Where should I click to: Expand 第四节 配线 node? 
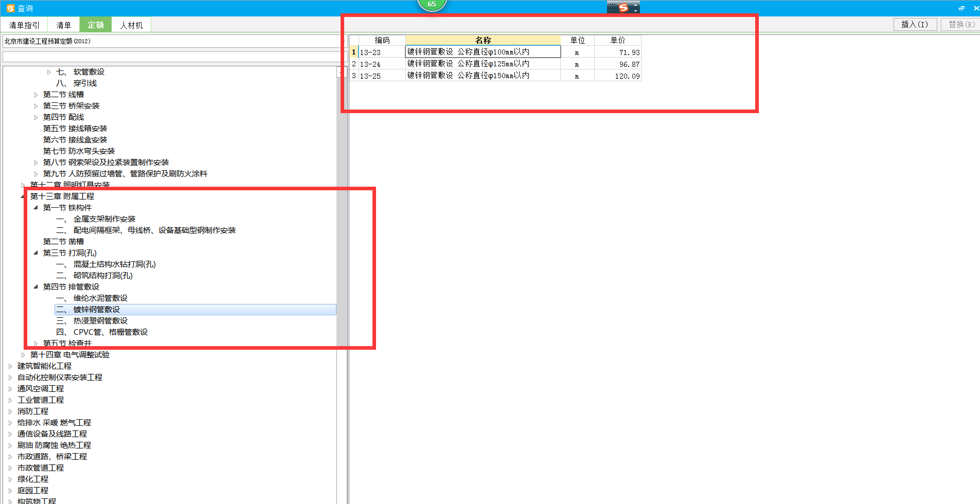pyautogui.click(x=36, y=117)
